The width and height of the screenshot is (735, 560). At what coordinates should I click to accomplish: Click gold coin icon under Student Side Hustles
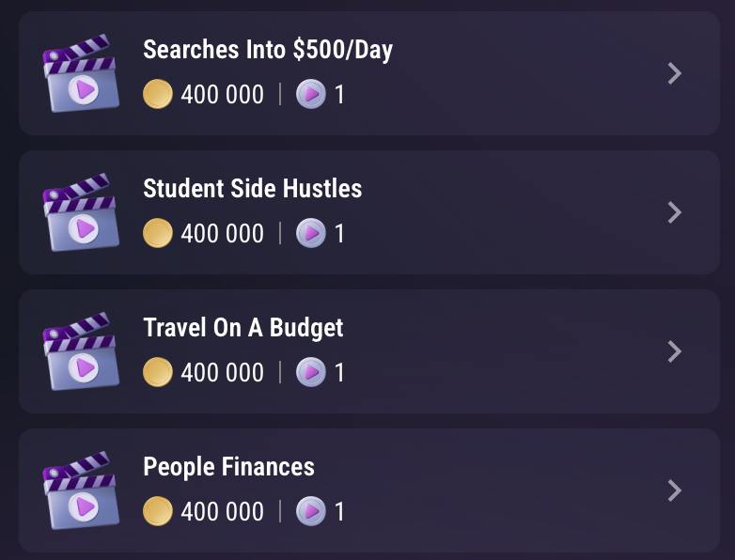[158, 233]
